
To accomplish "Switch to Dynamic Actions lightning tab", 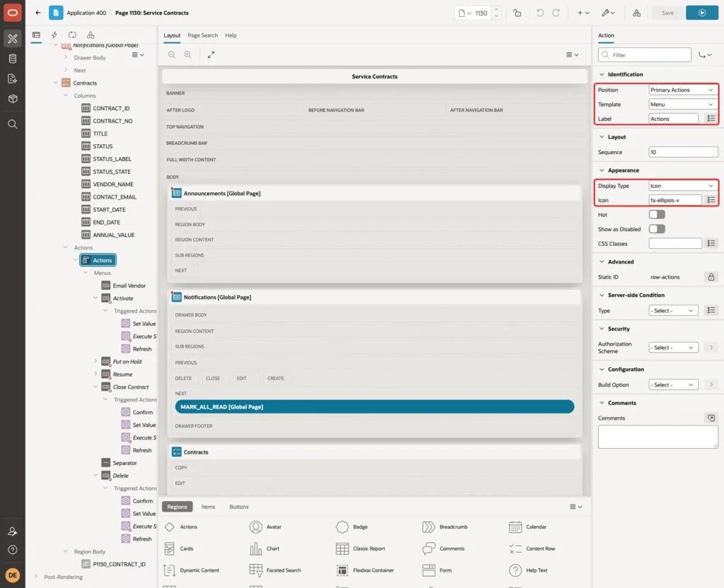I will click(x=54, y=35).
